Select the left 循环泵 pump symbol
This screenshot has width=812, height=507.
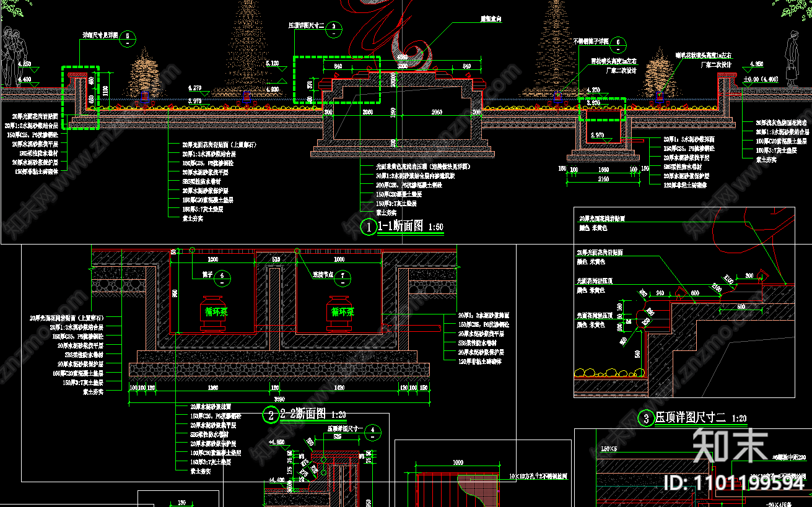tap(217, 312)
